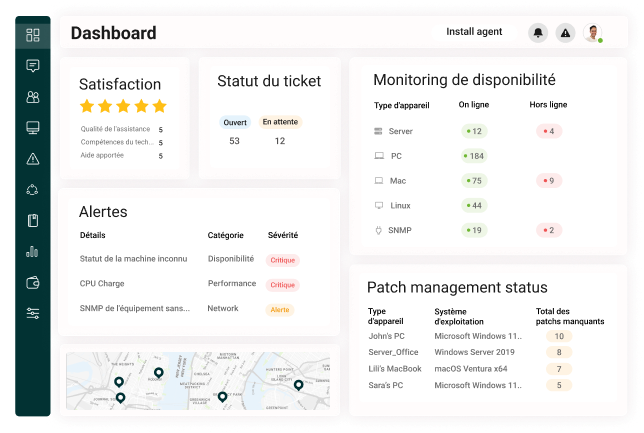Viewport: 644px width, 433px height.
Task: Open the sliders settings icon in sidebar
Action: pos(33,313)
